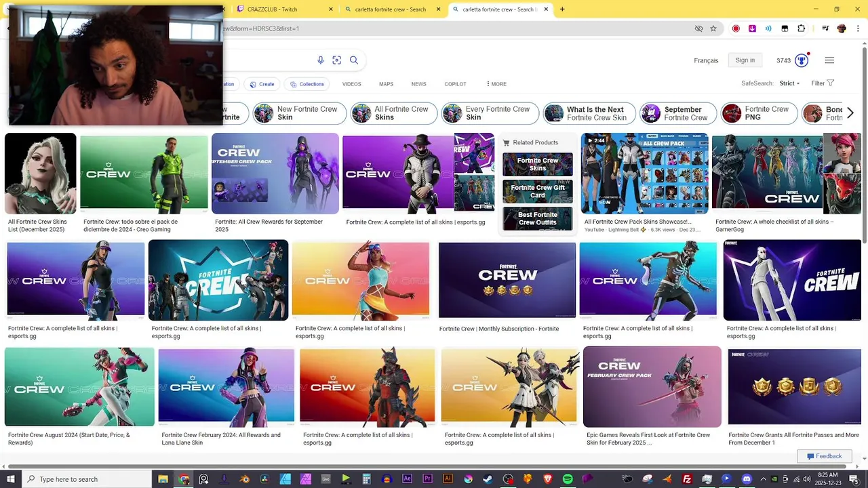The image size is (868, 488).
Task: Open FileZilla from the taskbar
Action: point(687,479)
